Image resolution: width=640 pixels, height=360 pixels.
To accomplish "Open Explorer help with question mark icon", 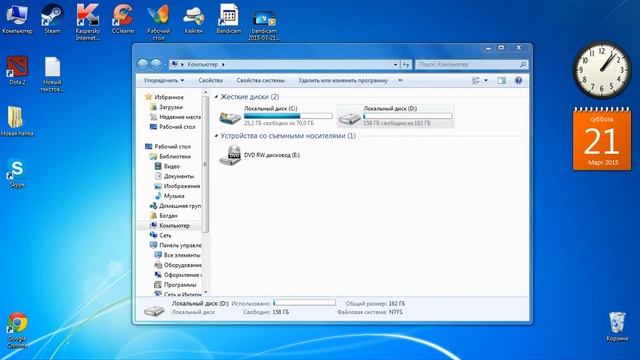I will [518, 80].
